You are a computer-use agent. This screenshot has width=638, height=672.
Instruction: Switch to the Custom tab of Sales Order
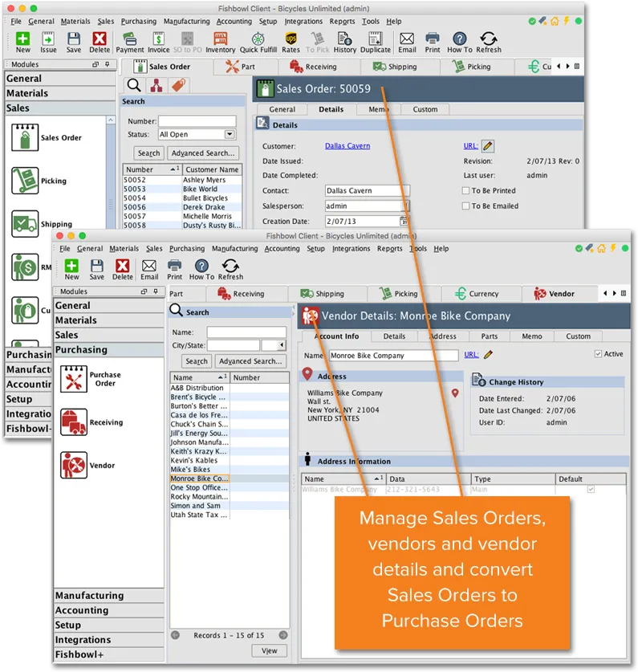coord(425,109)
